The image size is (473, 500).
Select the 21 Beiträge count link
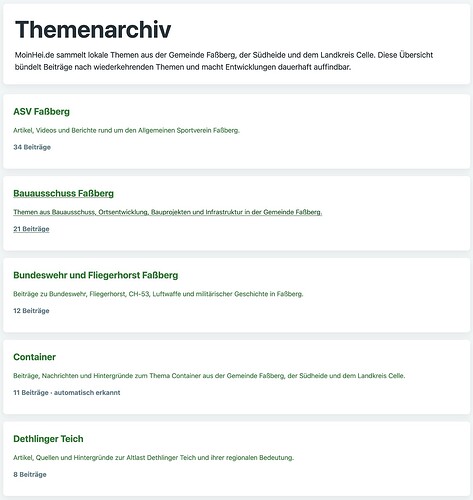click(x=31, y=229)
